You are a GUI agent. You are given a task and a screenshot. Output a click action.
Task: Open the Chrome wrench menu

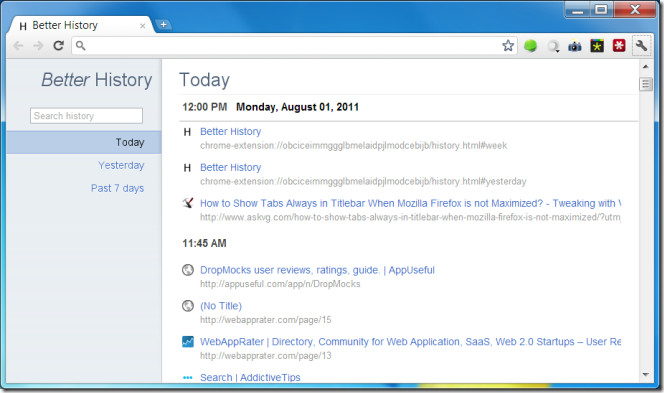(x=641, y=45)
